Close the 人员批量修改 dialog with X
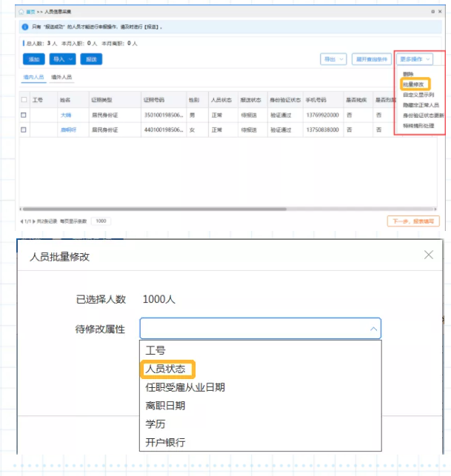 tap(428, 255)
